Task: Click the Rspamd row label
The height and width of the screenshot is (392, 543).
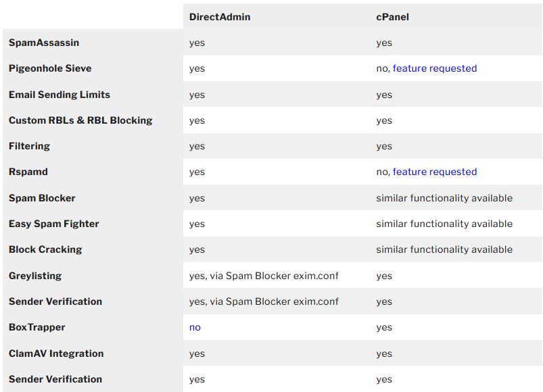Action: (x=28, y=172)
